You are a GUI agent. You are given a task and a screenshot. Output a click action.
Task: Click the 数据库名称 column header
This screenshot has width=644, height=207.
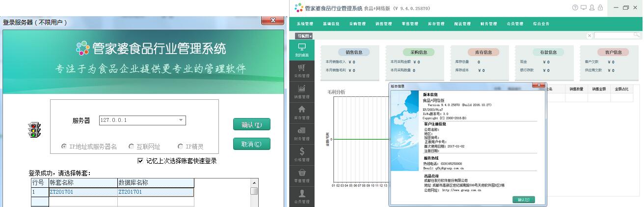tap(156, 183)
